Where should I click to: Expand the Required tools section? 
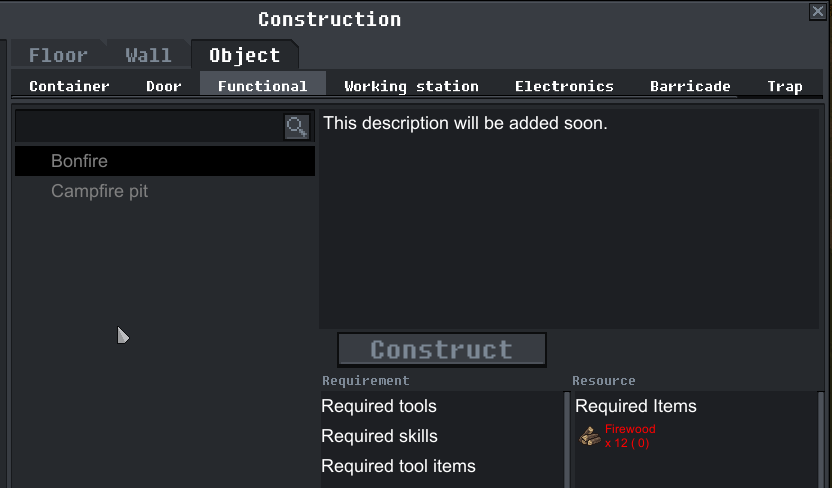coord(379,406)
